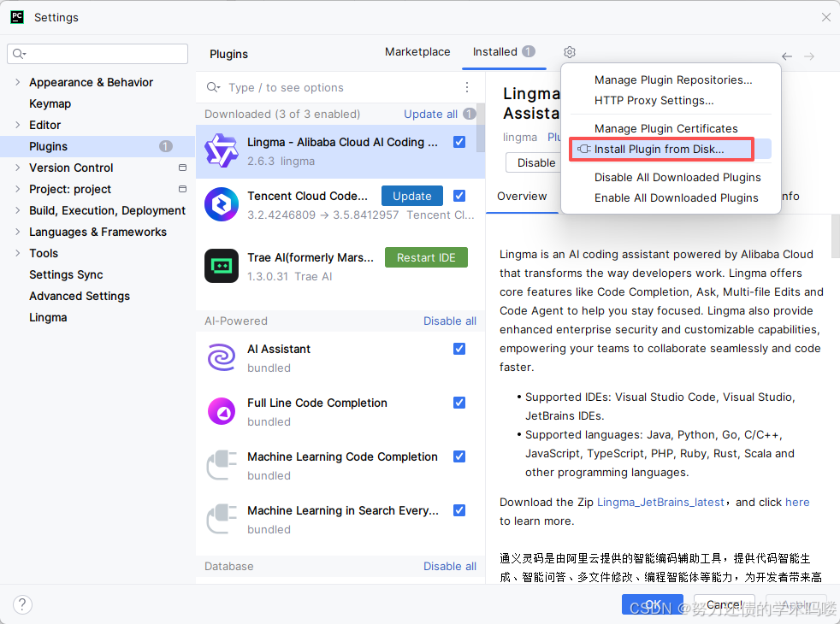Choose Manage Plugin Certificates

point(665,128)
